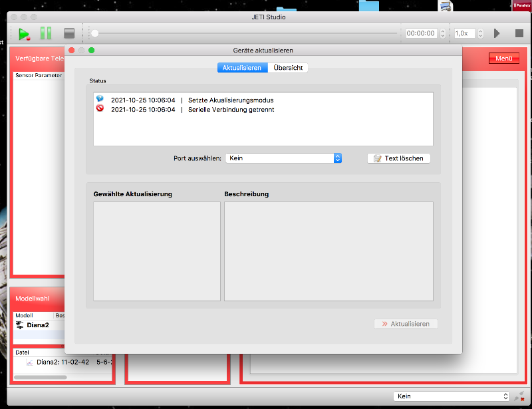Open the red Menü button

tap(504, 59)
